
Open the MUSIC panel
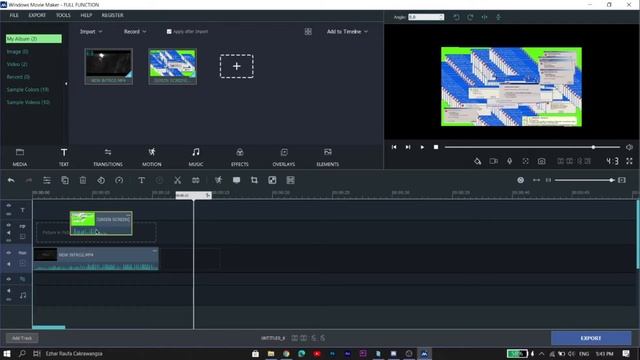pyautogui.click(x=196, y=157)
